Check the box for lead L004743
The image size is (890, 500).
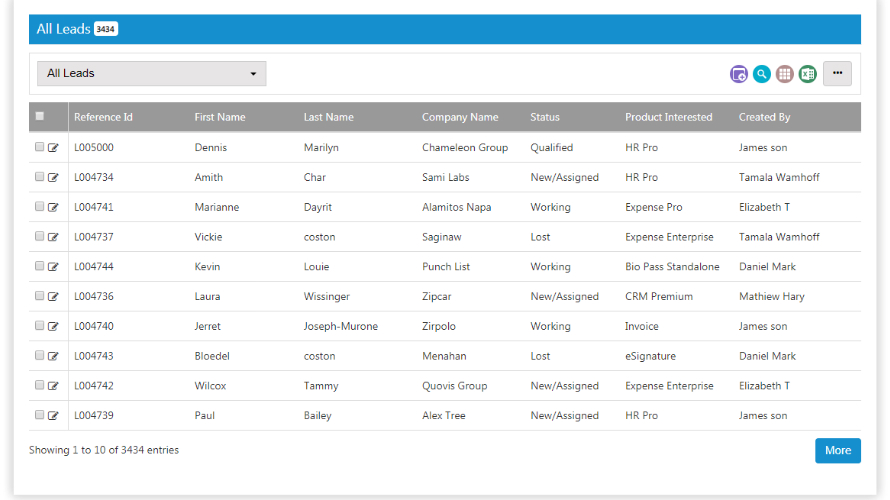coord(39,355)
